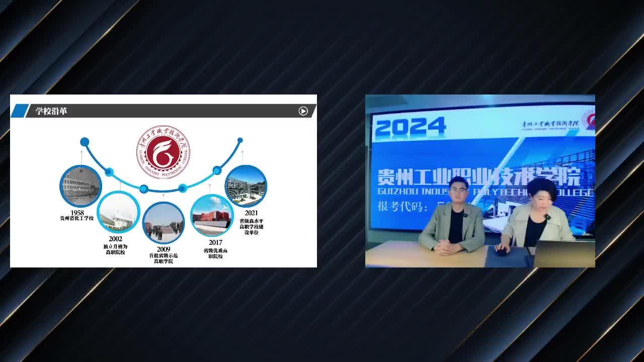Click the year label 2017
The width and height of the screenshot is (644, 362).
pyautogui.click(x=215, y=243)
